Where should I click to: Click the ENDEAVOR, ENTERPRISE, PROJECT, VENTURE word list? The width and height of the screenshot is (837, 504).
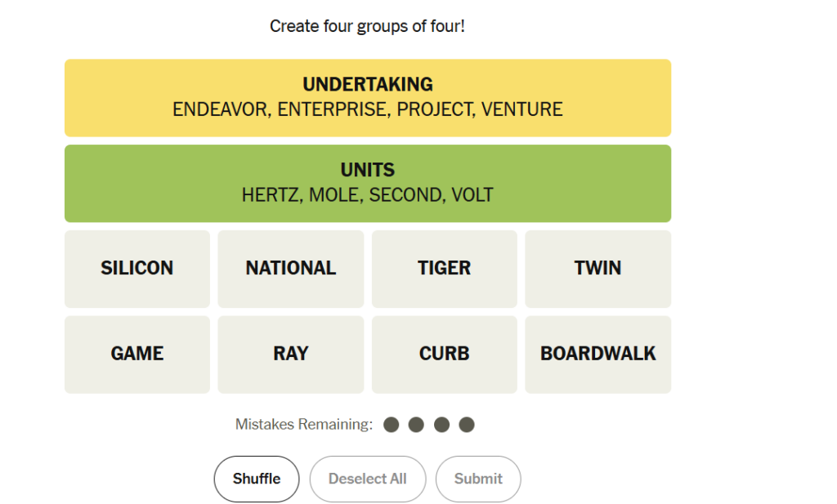point(368,109)
